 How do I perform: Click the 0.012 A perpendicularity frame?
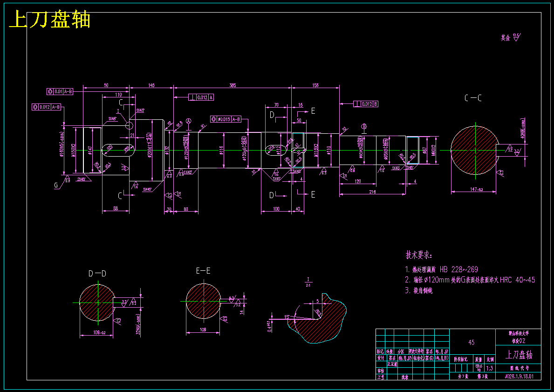tap(201, 97)
